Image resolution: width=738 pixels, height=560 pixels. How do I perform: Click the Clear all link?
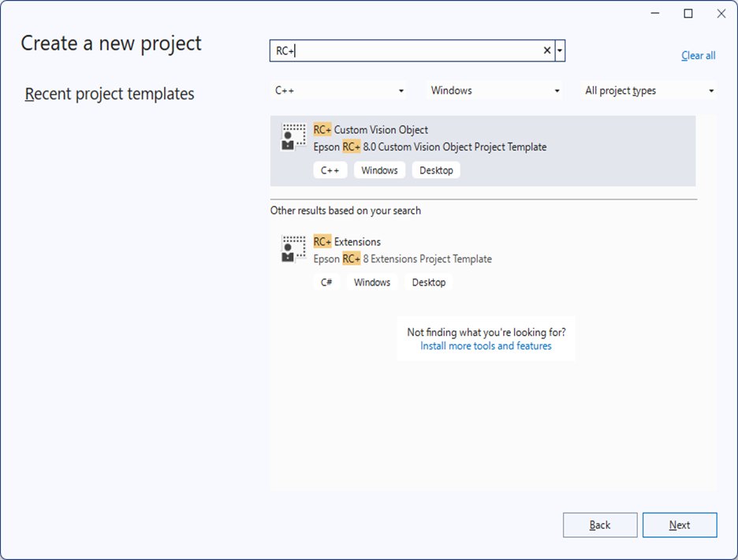click(x=698, y=55)
